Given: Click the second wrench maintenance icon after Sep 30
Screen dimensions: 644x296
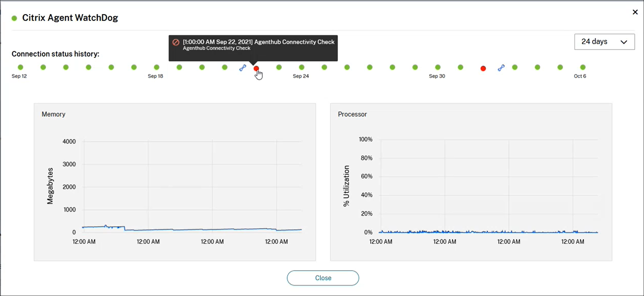Looking at the screenshot, I should click(501, 68).
